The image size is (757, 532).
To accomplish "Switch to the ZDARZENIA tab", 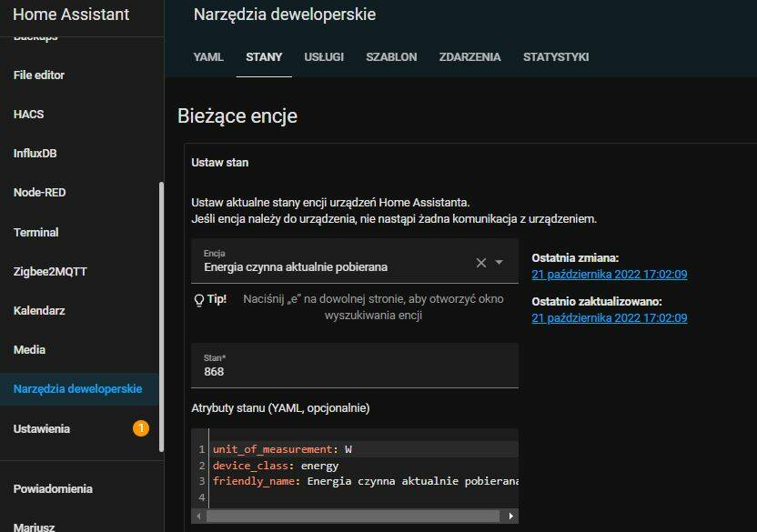I will click(x=469, y=57).
